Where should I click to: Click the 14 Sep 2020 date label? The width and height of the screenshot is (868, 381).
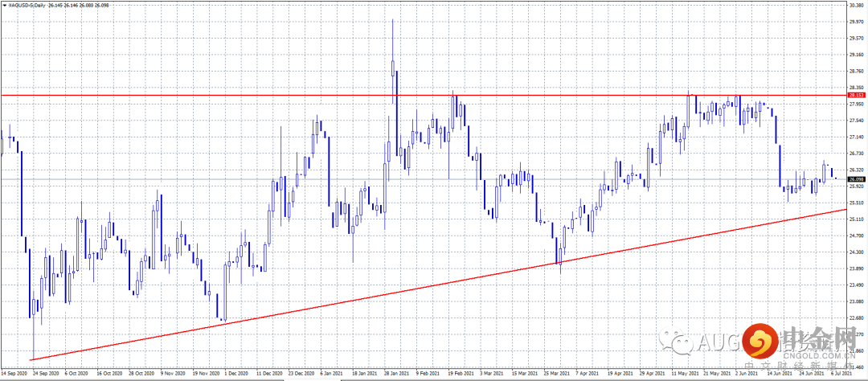coord(14,373)
